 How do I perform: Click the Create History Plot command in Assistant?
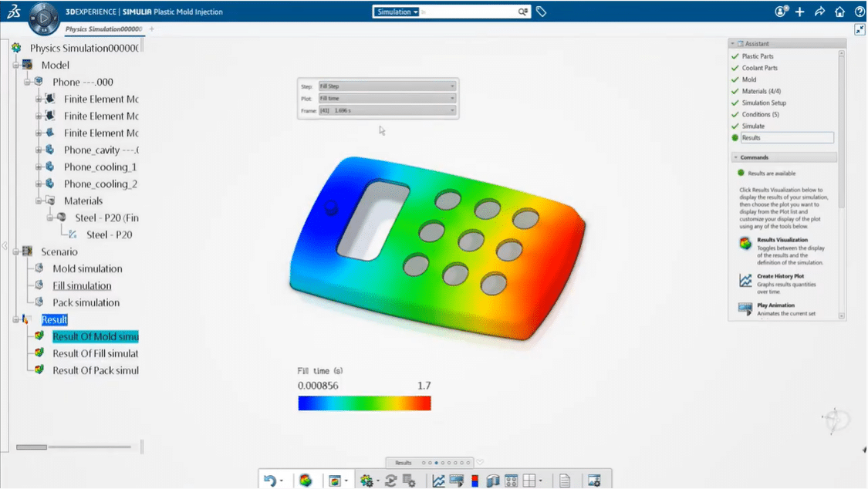(780, 276)
